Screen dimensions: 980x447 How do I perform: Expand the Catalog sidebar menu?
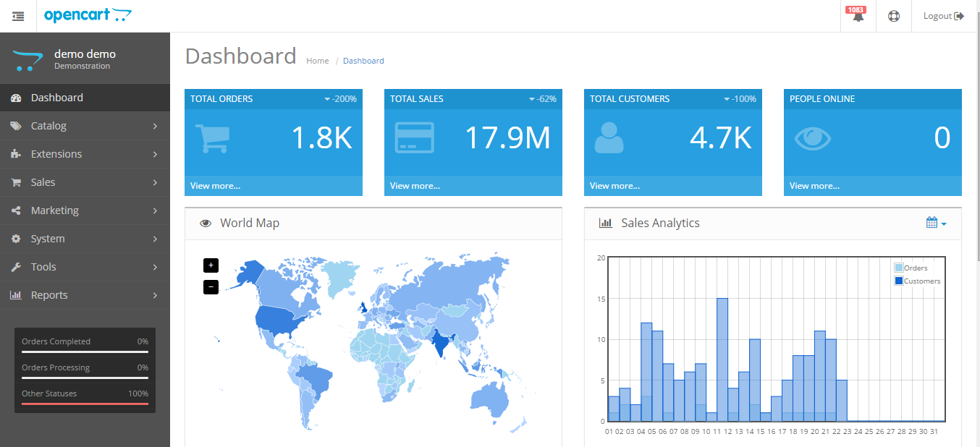[x=85, y=126]
